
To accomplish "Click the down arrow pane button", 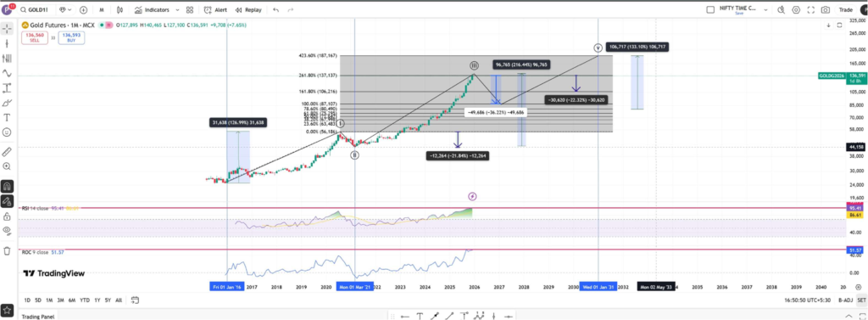I will pyautogui.click(x=829, y=25).
